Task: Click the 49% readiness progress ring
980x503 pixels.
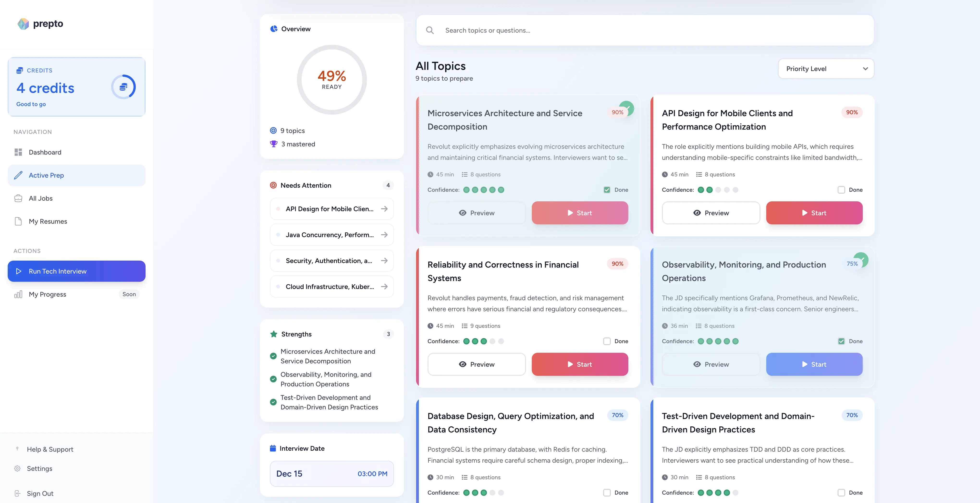Action: 331,80
